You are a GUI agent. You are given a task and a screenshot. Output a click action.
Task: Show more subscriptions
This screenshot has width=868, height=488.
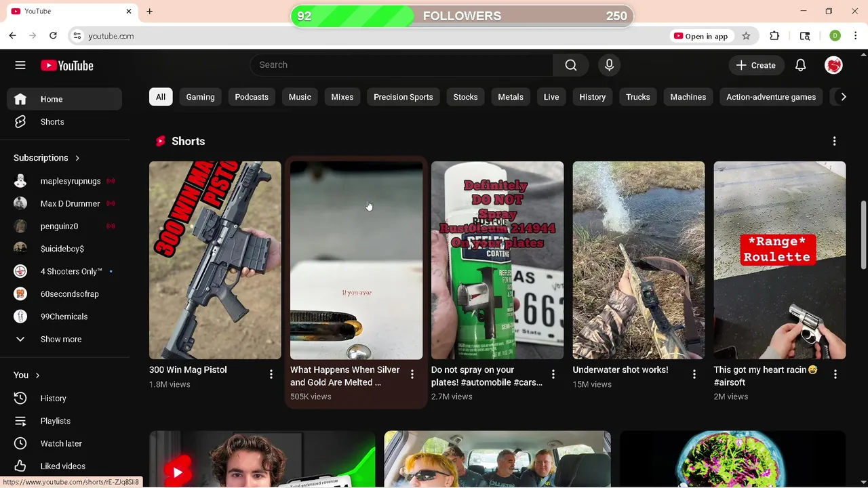tap(64, 339)
